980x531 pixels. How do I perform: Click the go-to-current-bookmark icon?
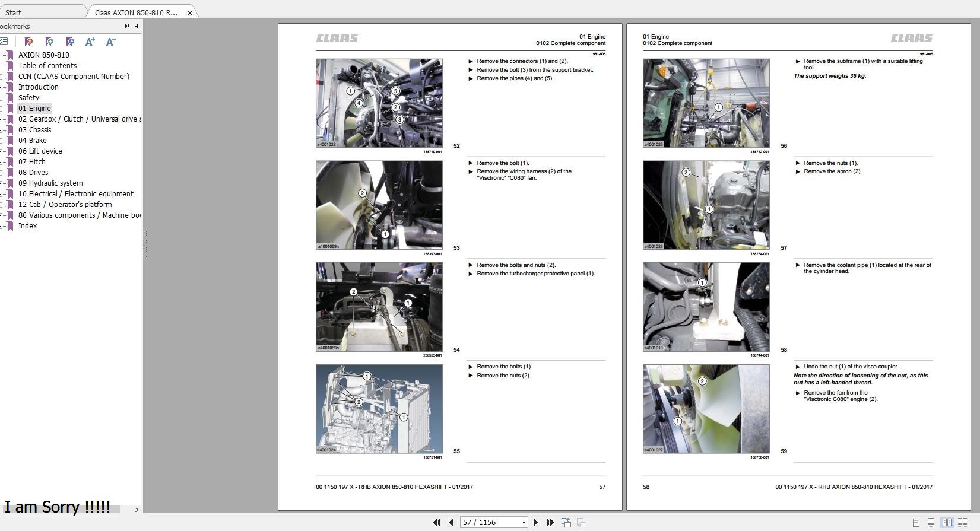pyautogui.click(x=70, y=42)
